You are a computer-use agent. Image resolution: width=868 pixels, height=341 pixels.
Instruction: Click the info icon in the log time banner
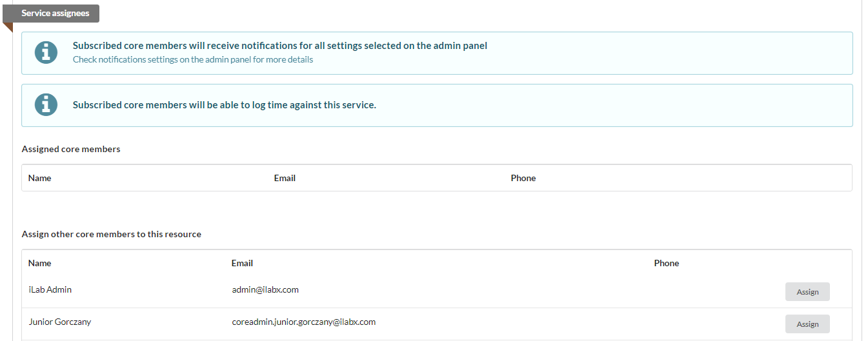[x=46, y=105]
